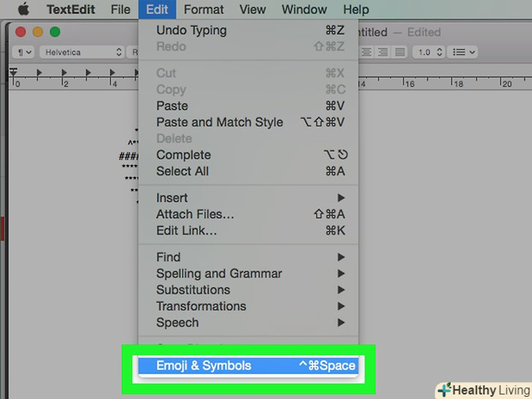
Task: Choose Paste from the Edit menu
Action: 248,106
